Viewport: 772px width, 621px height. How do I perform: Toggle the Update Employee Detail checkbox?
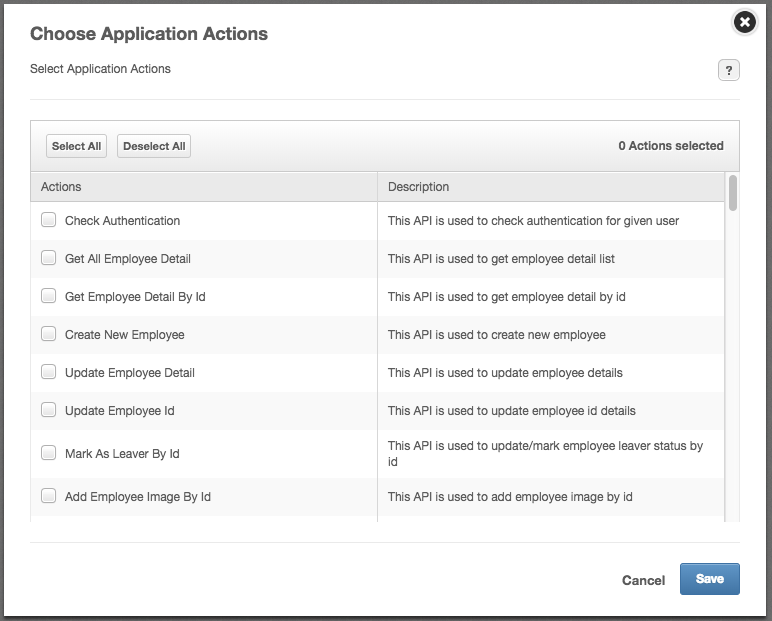tap(48, 372)
